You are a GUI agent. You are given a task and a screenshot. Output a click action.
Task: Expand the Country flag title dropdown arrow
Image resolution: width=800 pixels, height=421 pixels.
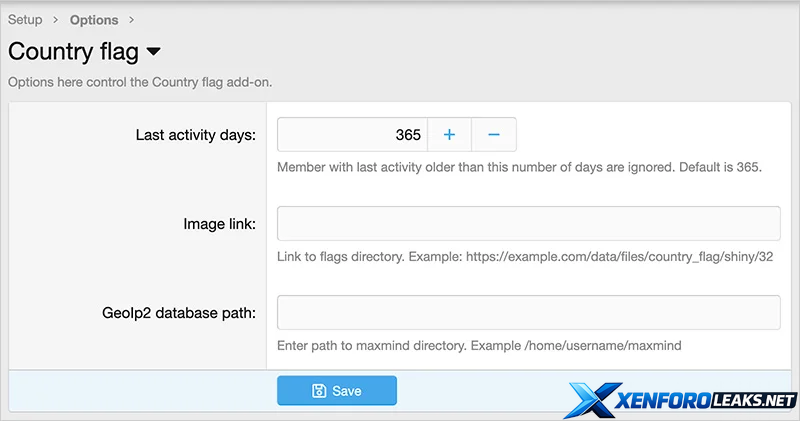click(x=153, y=51)
